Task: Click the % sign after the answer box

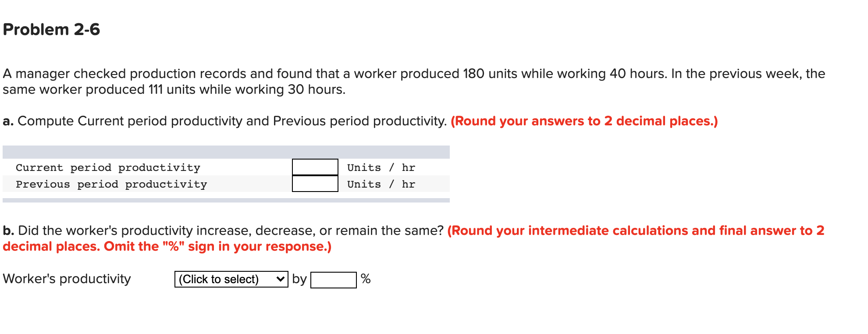Action: (365, 279)
